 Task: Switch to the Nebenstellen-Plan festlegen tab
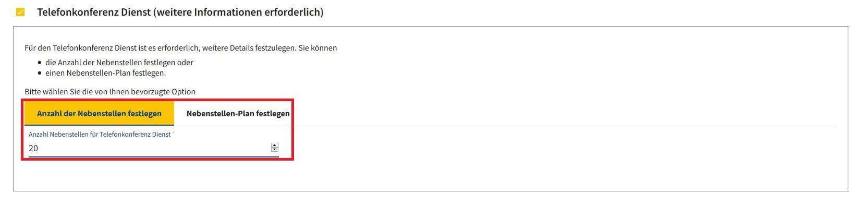[238, 113]
